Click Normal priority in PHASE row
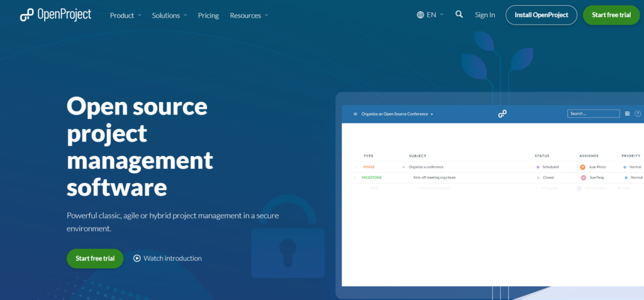 [635, 167]
